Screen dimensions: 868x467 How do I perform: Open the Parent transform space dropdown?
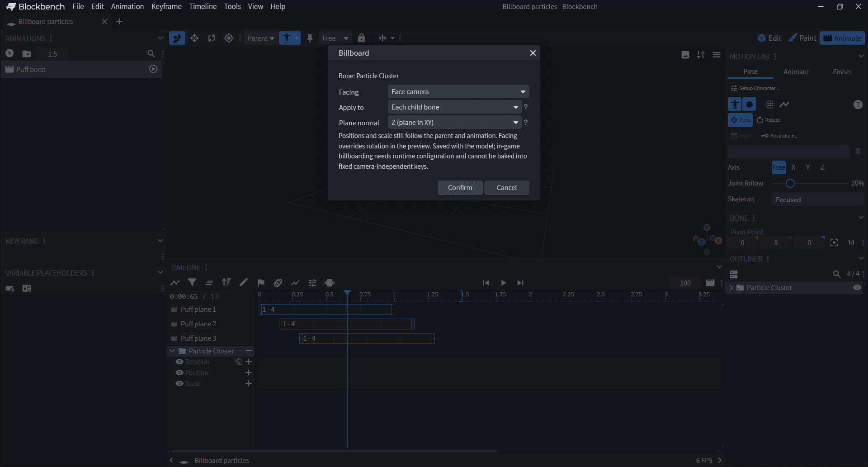[261, 38]
